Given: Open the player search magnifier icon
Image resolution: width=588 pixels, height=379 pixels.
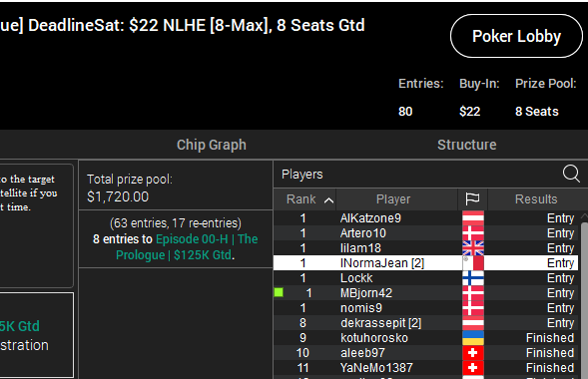Looking at the screenshot, I should click(x=571, y=174).
